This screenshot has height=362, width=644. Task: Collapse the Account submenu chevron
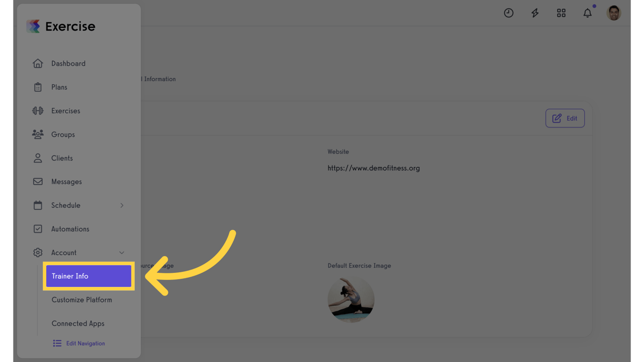point(122,253)
